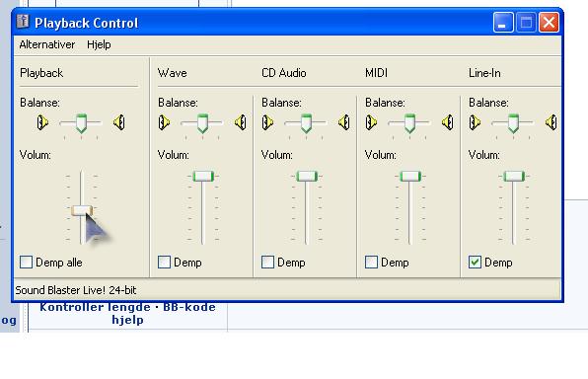The height and width of the screenshot is (379, 588).
Task: Click the Playback master volume slider thumb
Action: click(x=82, y=210)
